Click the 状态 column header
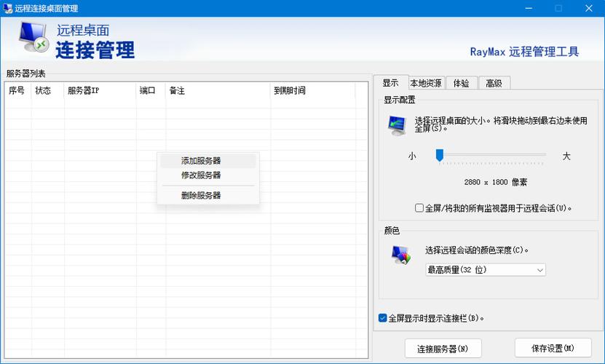This screenshot has height=364, width=605. (47, 91)
